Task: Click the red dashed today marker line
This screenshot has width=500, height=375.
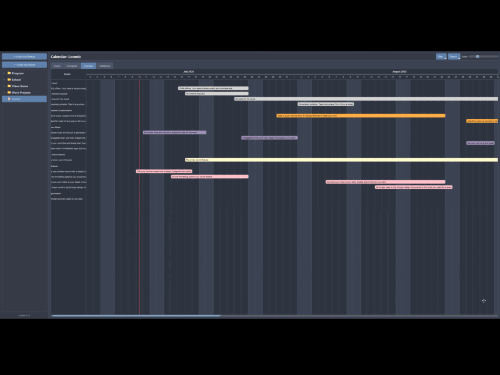Action: (x=139, y=197)
